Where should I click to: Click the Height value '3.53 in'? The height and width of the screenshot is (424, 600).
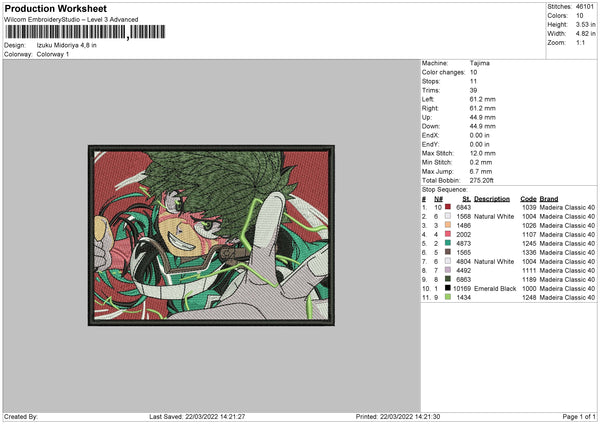(585, 24)
